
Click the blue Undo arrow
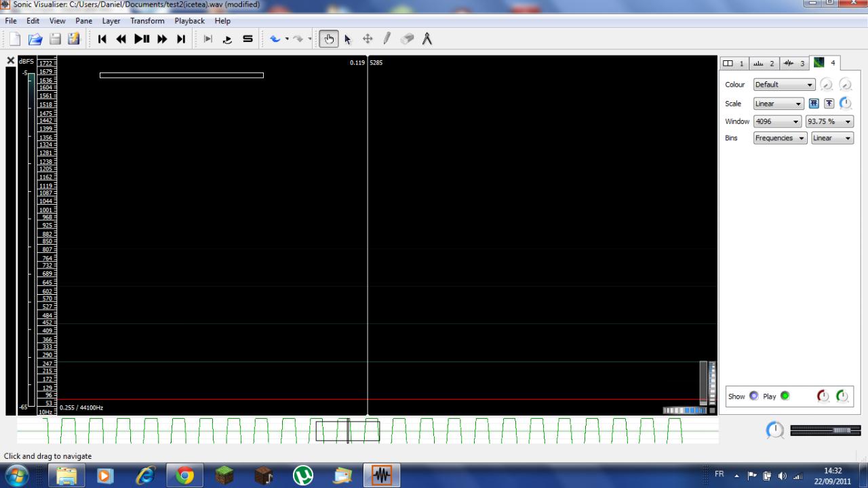click(275, 39)
